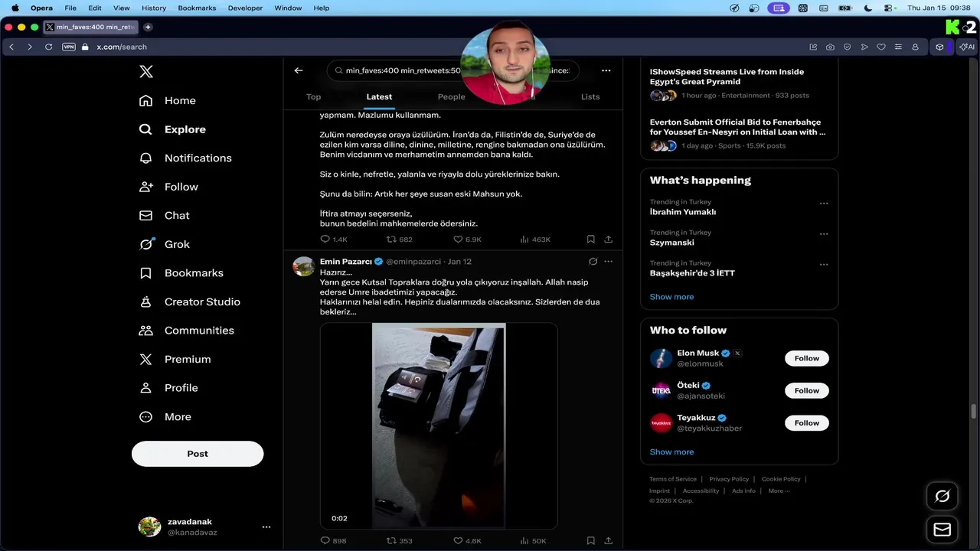980x551 pixels.
Task: Open new browser tab with plus
Action: (x=148, y=27)
